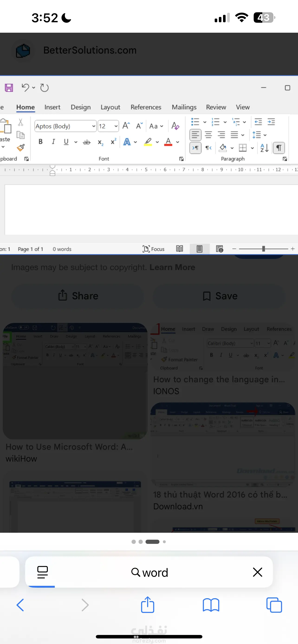Viewport: 298px width, 644px height.
Task: Open Safari bookmarks book icon
Action: [211, 605]
